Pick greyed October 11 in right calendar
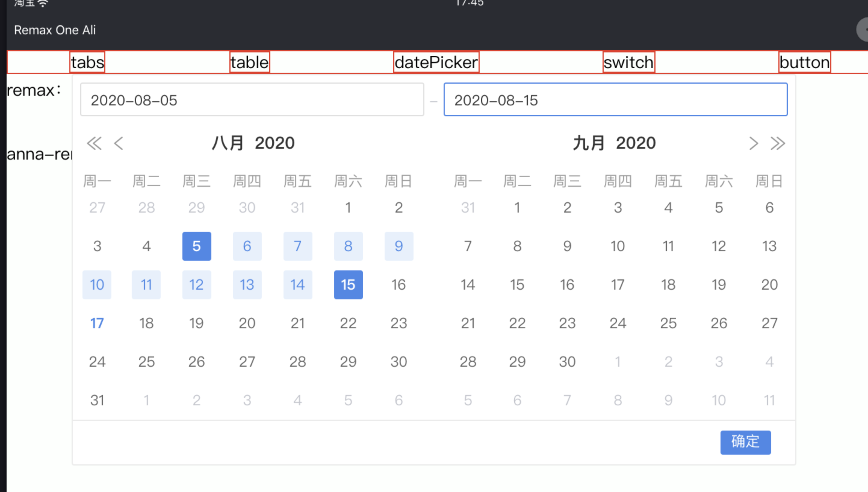 tap(769, 400)
